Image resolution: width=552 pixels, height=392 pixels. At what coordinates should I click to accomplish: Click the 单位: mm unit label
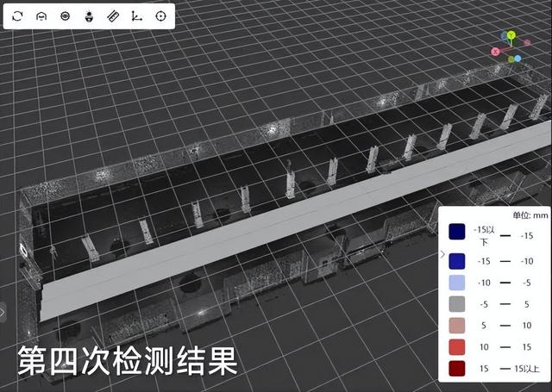[530, 215]
